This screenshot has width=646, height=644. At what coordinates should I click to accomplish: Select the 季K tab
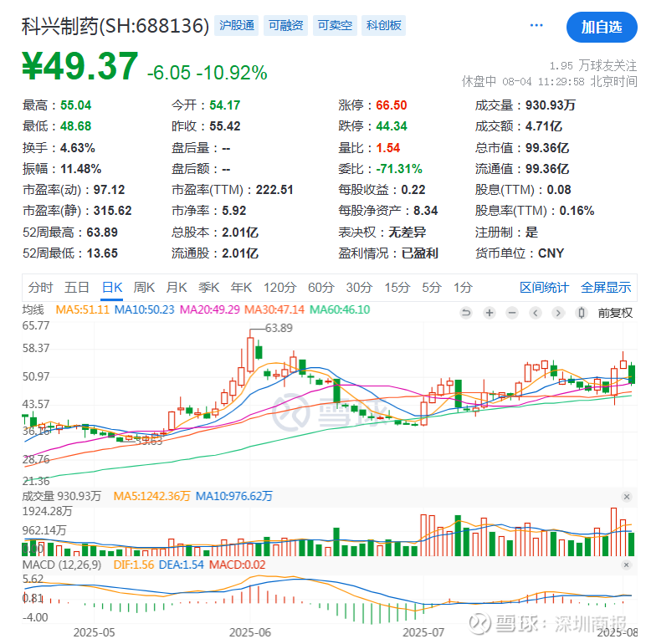[x=209, y=288]
